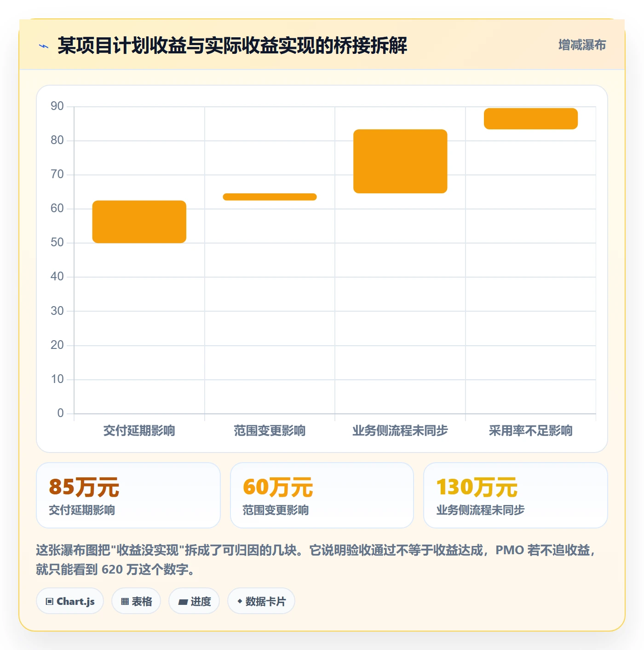This screenshot has width=644, height=650.
Task: Click the x-axis label 业务侧流程未同步
Action: point(400,431)
